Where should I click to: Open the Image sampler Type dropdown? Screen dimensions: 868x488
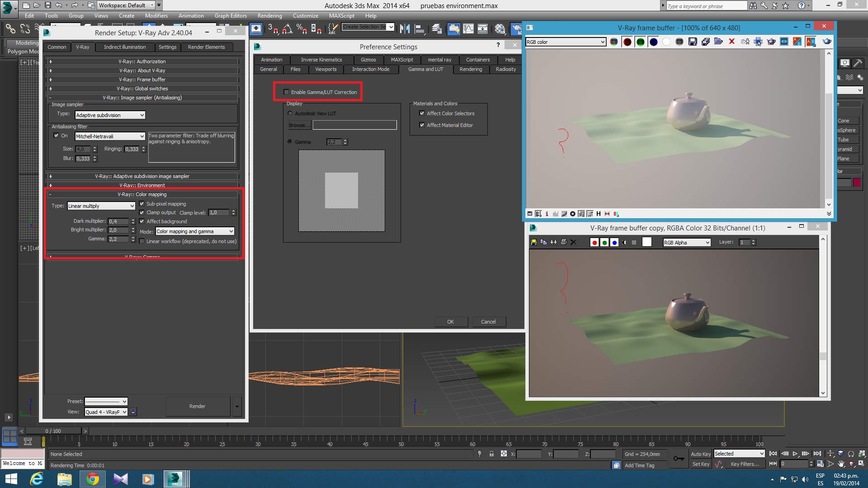(110, 115)
